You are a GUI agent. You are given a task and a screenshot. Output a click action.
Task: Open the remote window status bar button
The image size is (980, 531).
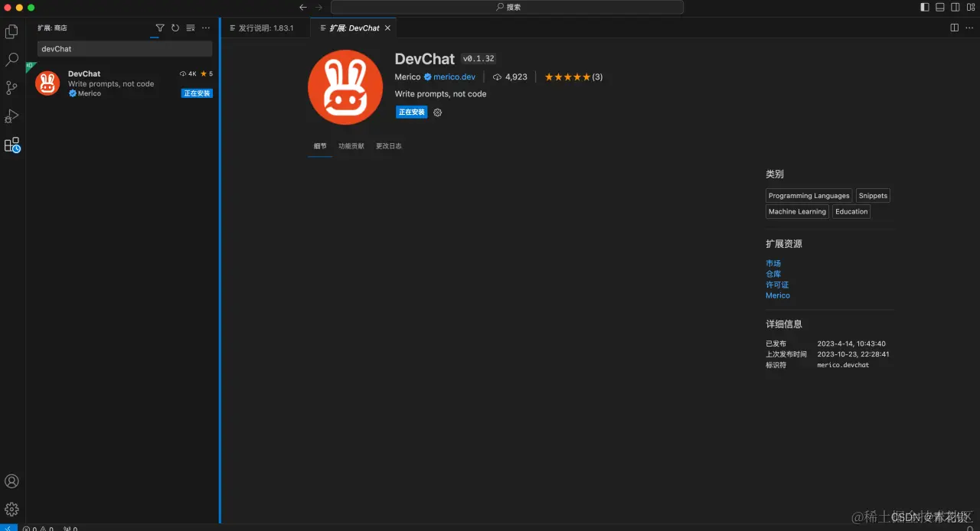[x=8, y=528]
